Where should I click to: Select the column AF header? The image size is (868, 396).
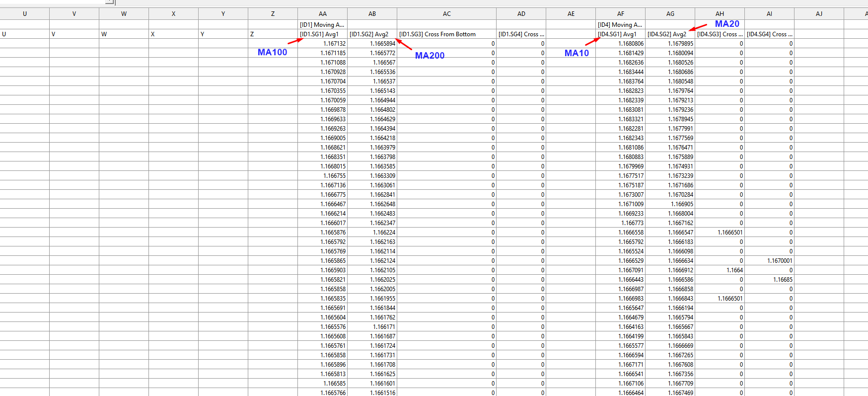621,14
